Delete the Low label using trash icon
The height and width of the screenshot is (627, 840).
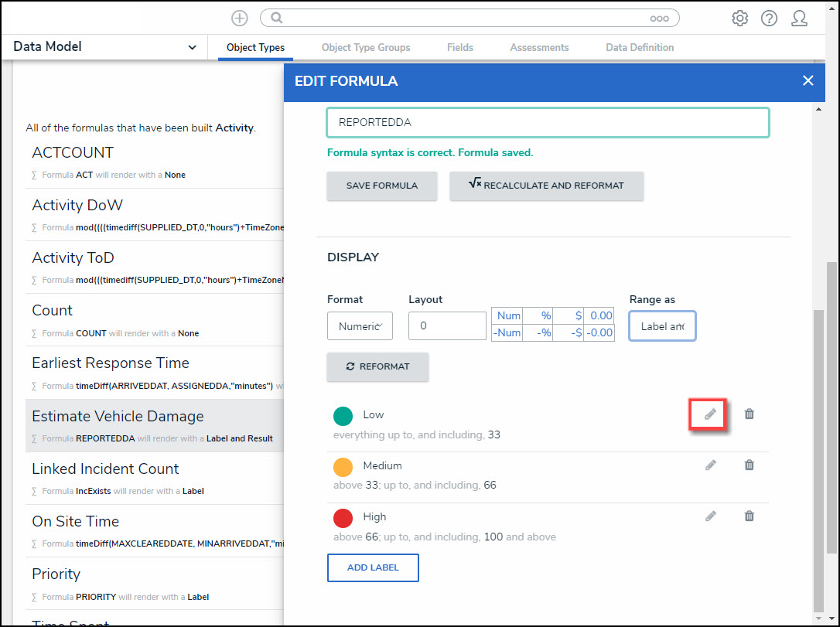click(x=749, y=414)
